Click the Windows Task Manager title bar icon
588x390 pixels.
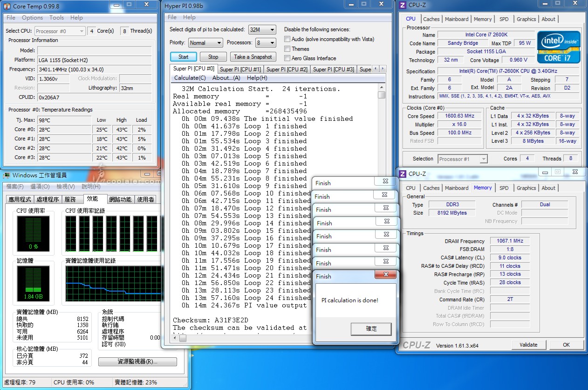pos(7,175)
